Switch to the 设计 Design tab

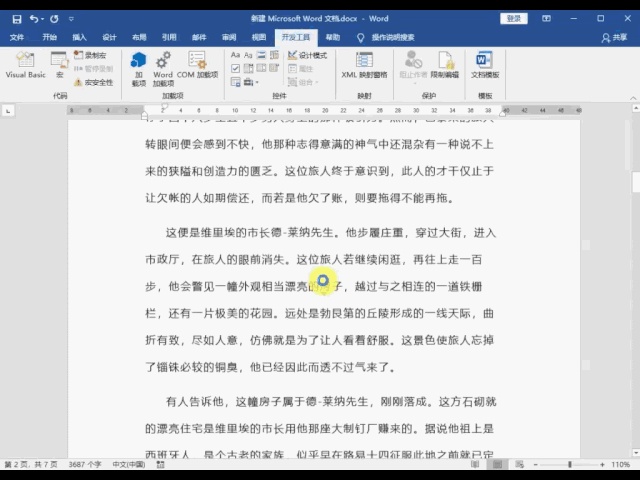[109, 38]
